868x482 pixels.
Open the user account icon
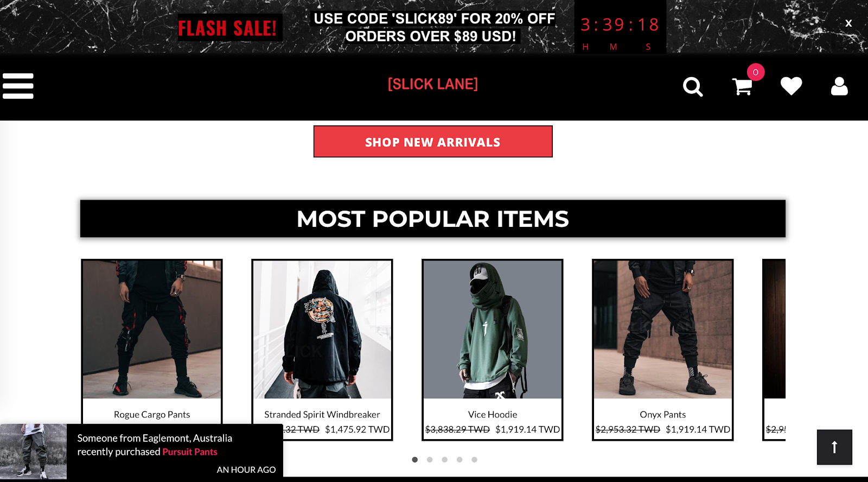(x=839, y=86)
